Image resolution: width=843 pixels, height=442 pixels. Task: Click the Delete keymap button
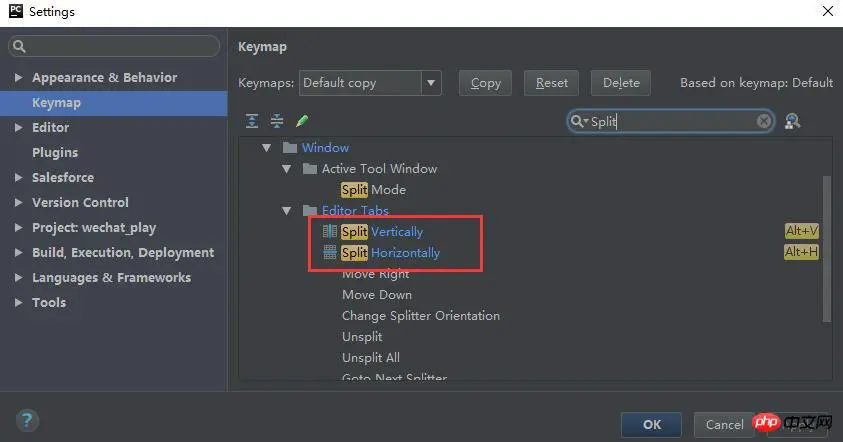tap(621, 83)
